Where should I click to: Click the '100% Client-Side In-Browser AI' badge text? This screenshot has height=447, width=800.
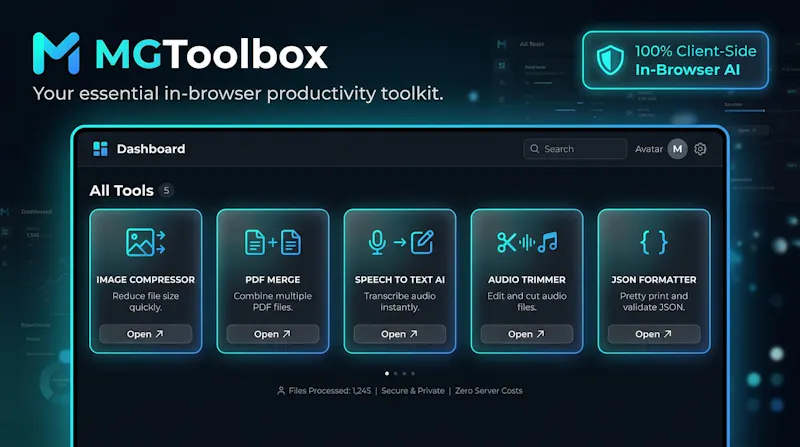tap(695, 60)
